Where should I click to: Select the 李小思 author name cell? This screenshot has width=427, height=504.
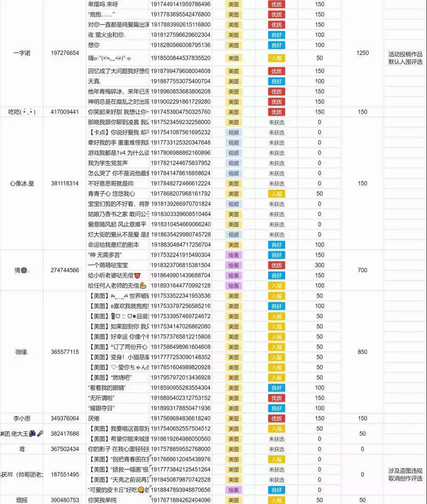(x=22, y=418)
